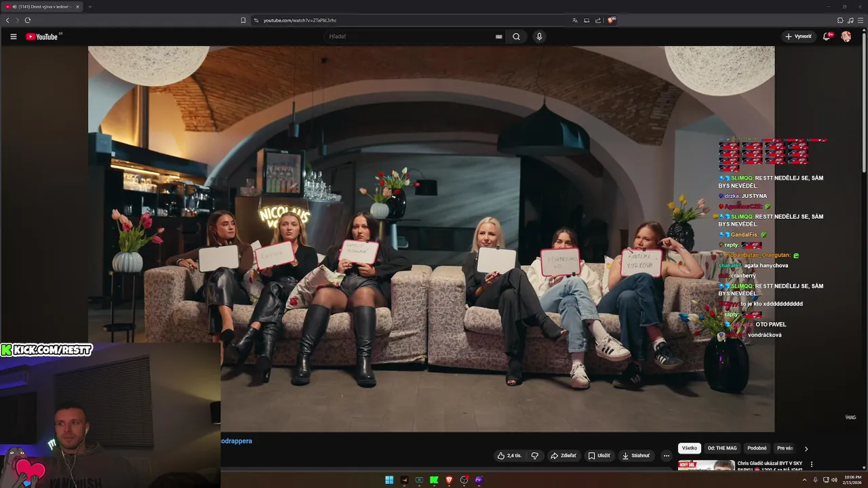Click the Vytvoriť create button

pyautogui.click(x=798, y=37)
